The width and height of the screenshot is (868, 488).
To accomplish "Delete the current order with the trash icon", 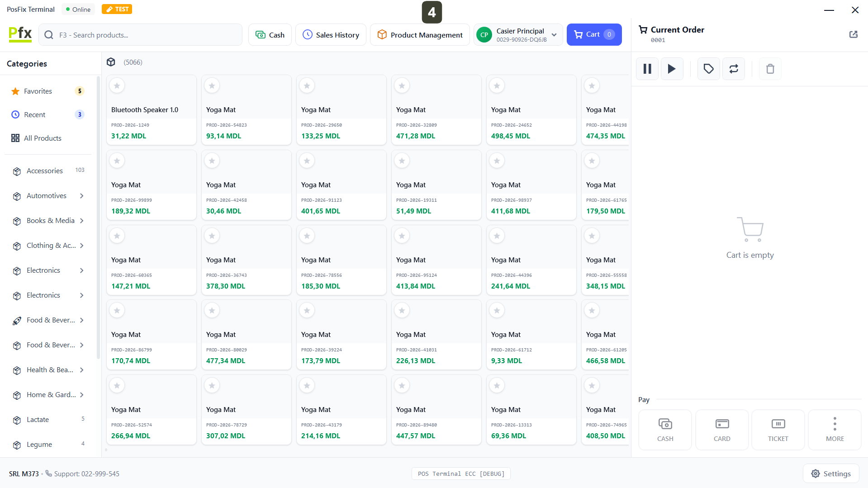I will (x=770, y=69).
